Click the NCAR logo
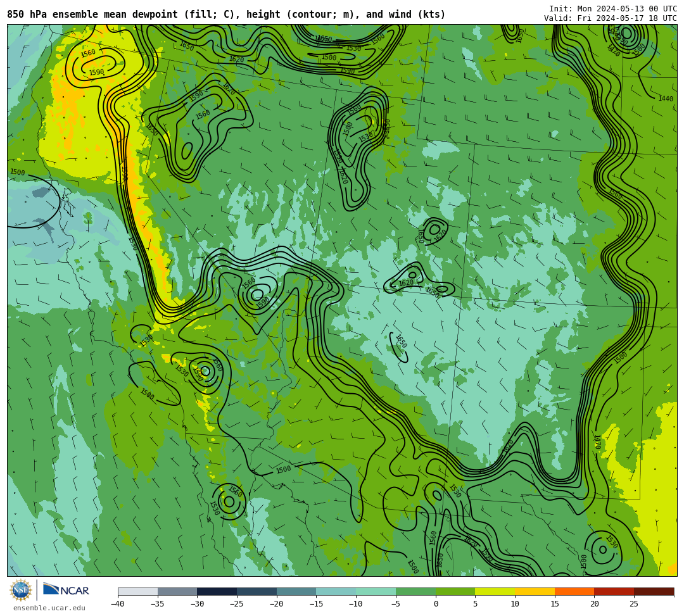 pyautogui.click(x=66, y=590)
